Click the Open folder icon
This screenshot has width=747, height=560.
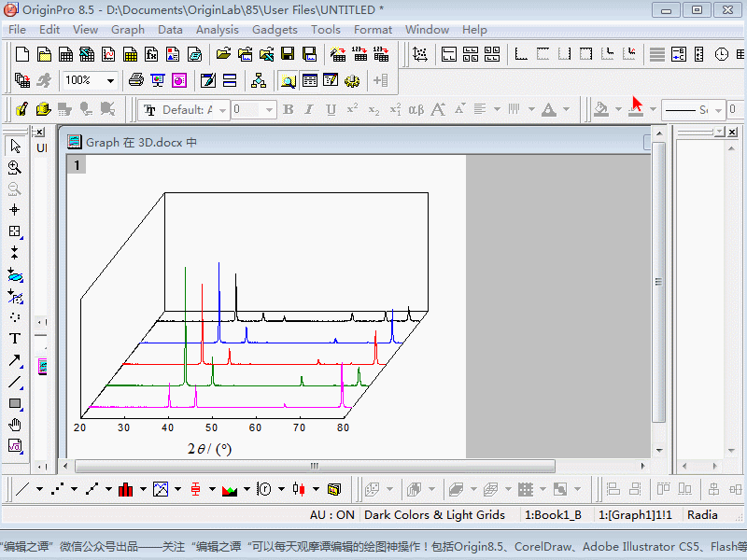coord(223,54)
